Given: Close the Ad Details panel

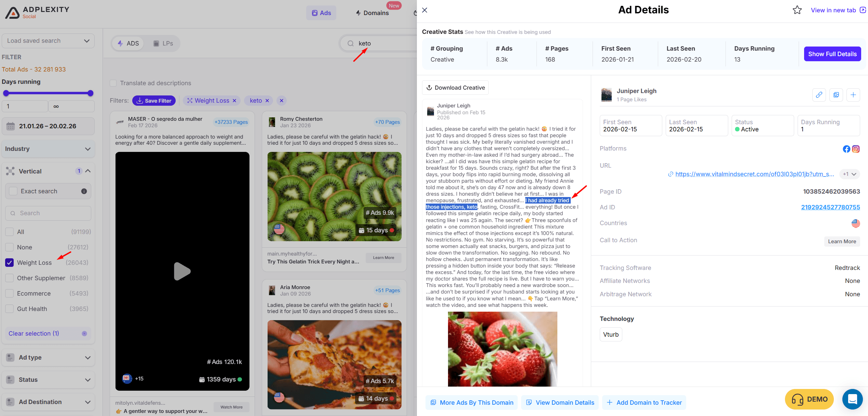Looking at the screenshot, I should tap(424, 10).
